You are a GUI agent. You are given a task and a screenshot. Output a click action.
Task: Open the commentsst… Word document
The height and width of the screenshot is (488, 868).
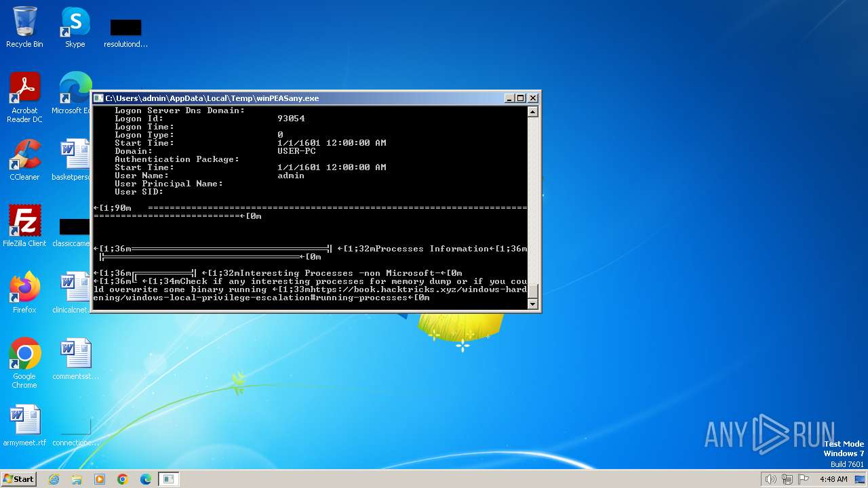point(75,359)
